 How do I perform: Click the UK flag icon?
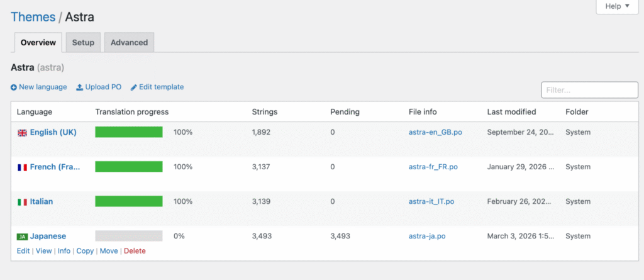click(22, 133)
